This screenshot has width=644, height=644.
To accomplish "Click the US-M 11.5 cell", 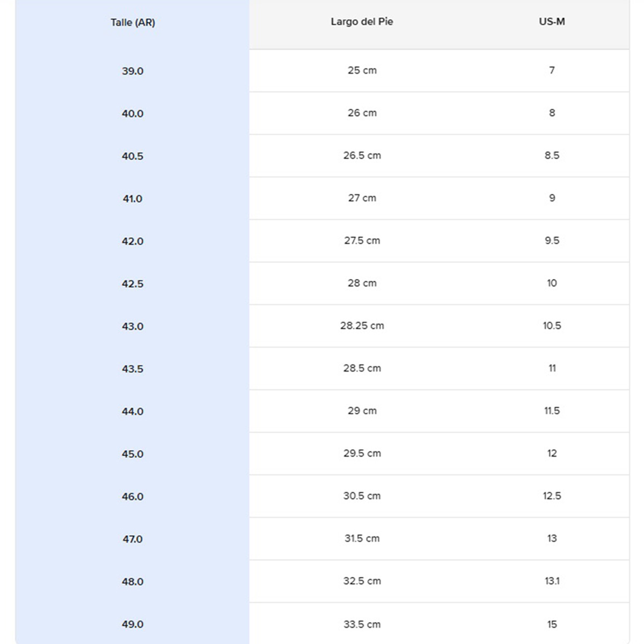I will click(x=552, y=411).
